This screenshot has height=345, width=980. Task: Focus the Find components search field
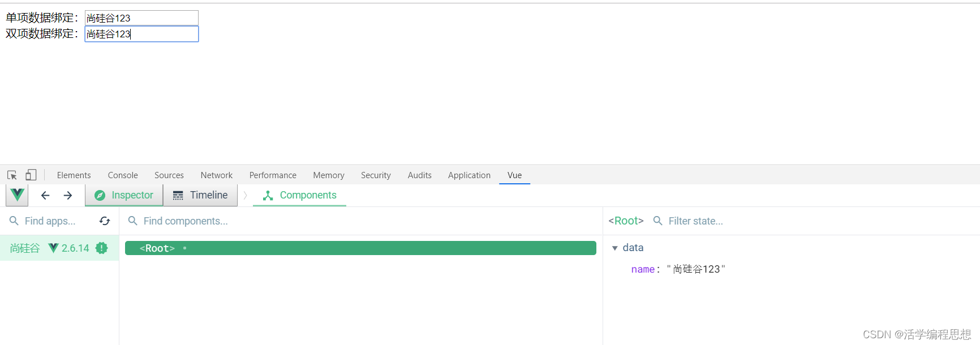362,221
